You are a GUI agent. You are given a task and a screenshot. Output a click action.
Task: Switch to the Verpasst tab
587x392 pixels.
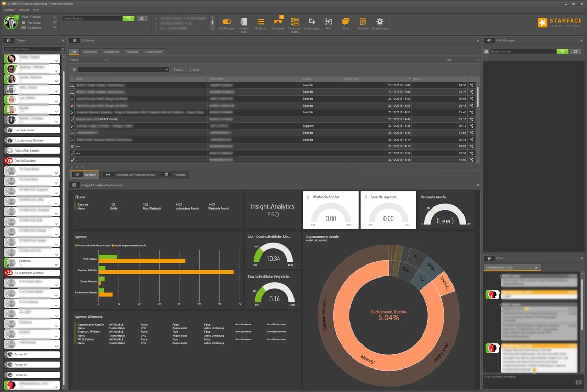(x=132, y=52)
